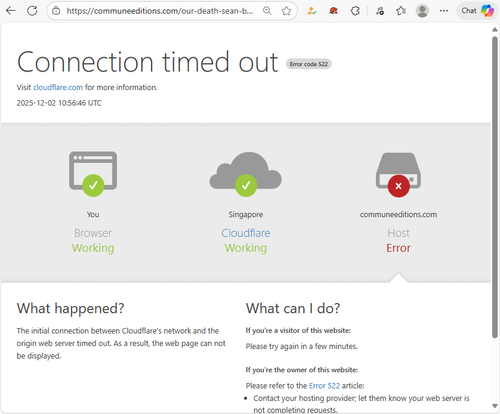
Task: Open the Error 522 article link
Action: [324, 386]
